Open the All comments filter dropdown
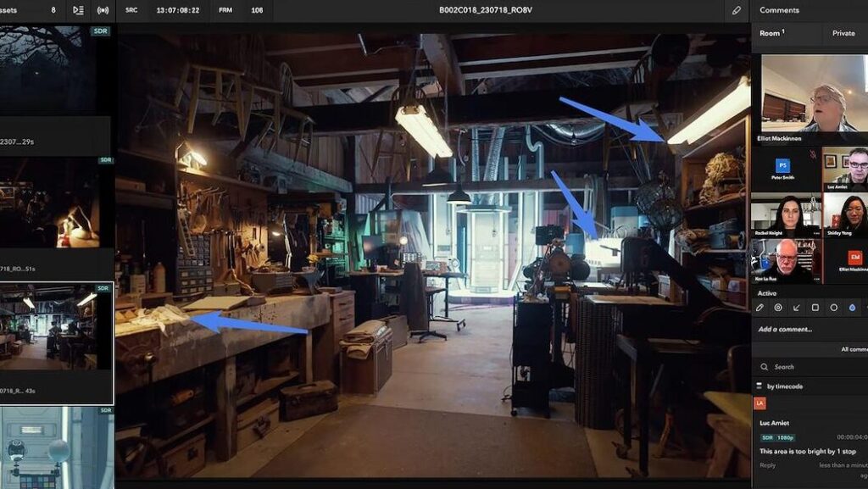Viewport: 868px width, 489px height. pos(852,349)
